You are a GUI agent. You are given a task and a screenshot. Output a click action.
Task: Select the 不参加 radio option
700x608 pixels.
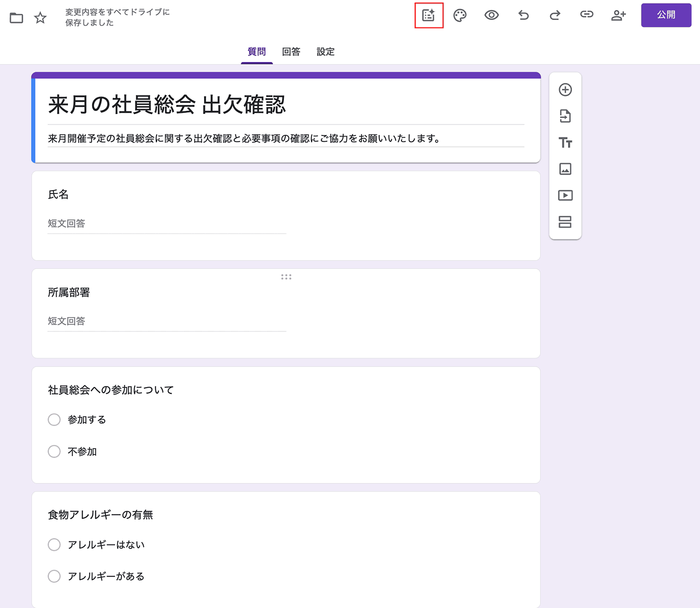point(54,451)
